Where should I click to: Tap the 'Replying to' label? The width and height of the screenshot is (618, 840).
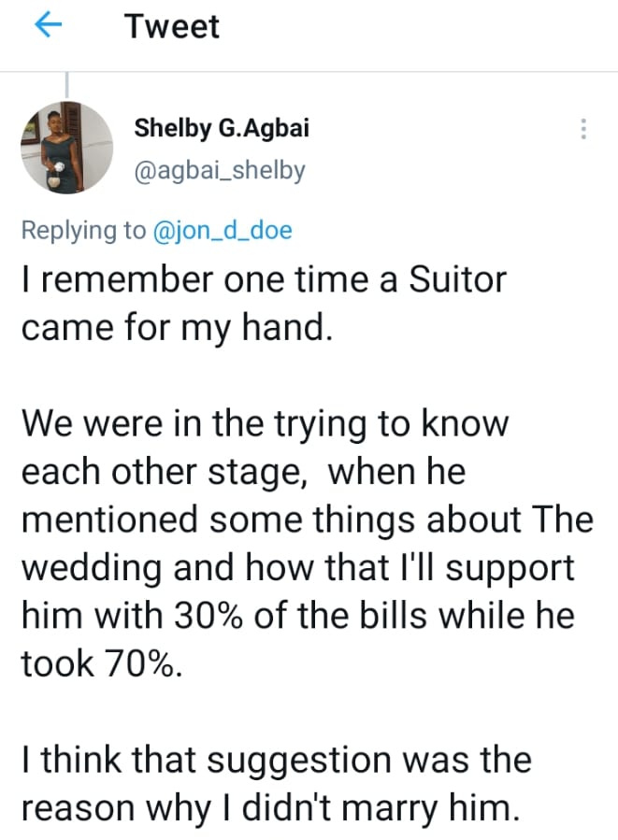coord(83,230)
